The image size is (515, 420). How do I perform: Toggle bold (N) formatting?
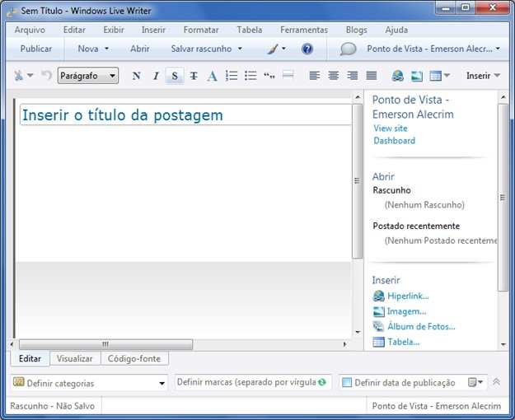pyautogui.click(x=136, y=76)
